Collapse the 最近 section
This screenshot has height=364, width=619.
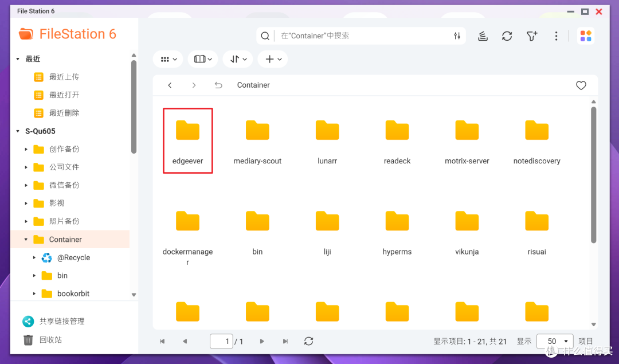coord(18,59)
